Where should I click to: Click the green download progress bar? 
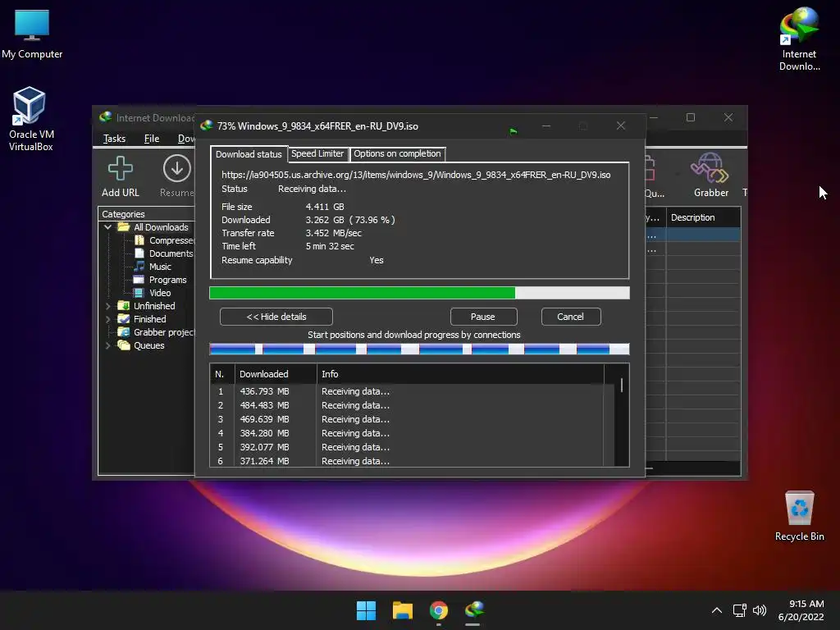point(419,293)
